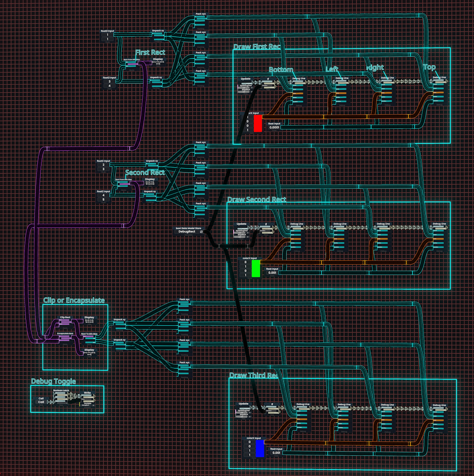
Task: Click the If node in Draw Second Rect
Action: [266, 224]
